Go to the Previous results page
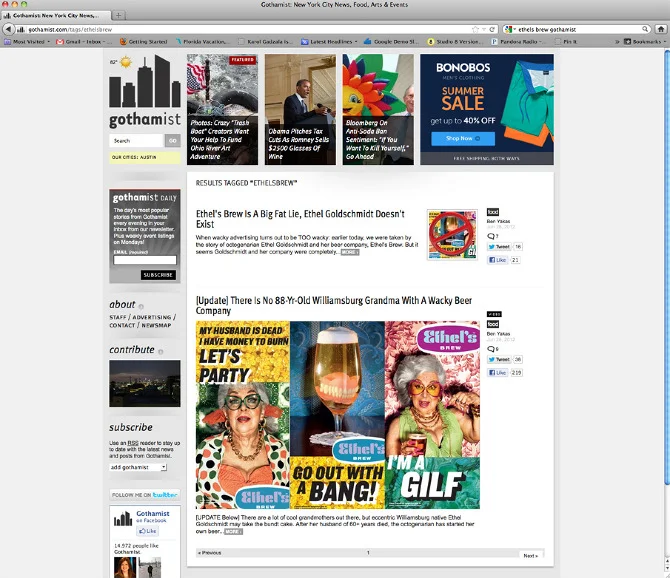Screen dimensions: 670x578 coord(209,553)
